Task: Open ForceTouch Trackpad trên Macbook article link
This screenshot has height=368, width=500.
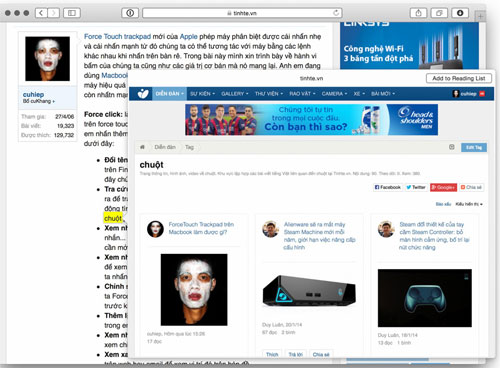Action: [x=201, y=228]
